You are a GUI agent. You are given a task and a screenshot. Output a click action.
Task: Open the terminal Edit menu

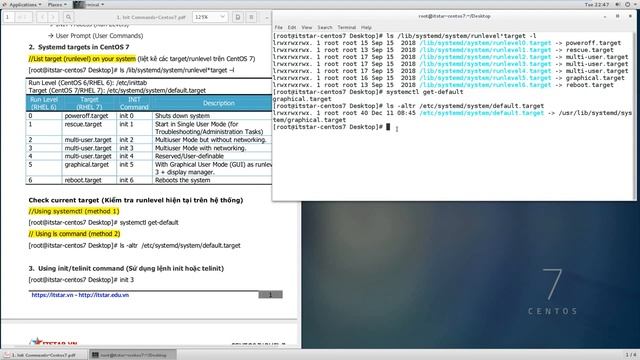pyautogui.click(x=292, y=27)
